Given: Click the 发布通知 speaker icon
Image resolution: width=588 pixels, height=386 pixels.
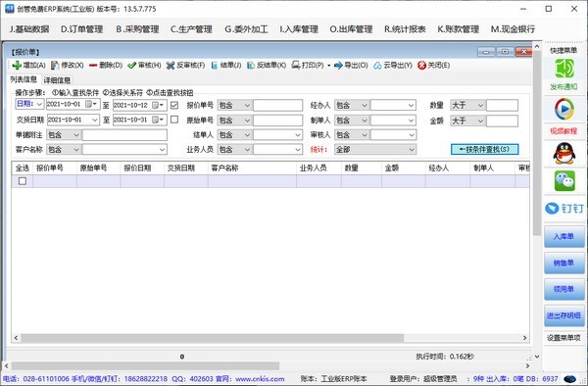Looking at the screenshot, I should [564, 69].
